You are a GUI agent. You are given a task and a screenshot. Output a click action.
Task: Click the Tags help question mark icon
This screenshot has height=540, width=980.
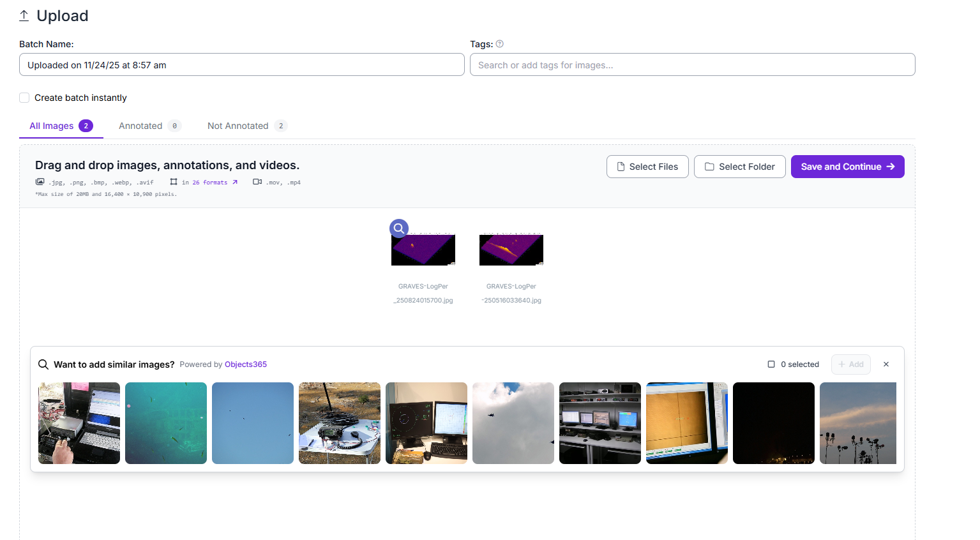click(500, 44)
